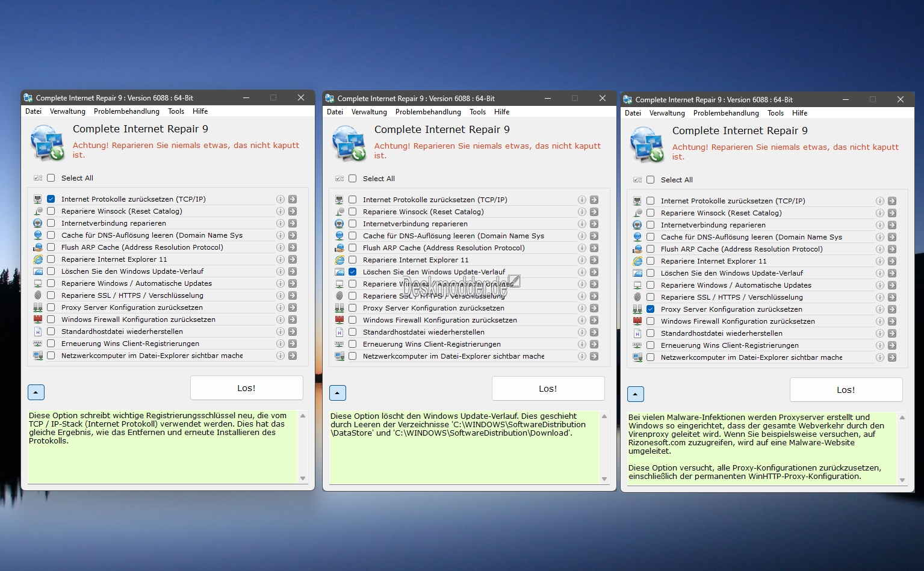Image resolution: width=924 pixels, height=571 pixels.
Task: Run arrow for Cache für DNS-Auflösung, middle window
Action: click(x=594, y=236)
